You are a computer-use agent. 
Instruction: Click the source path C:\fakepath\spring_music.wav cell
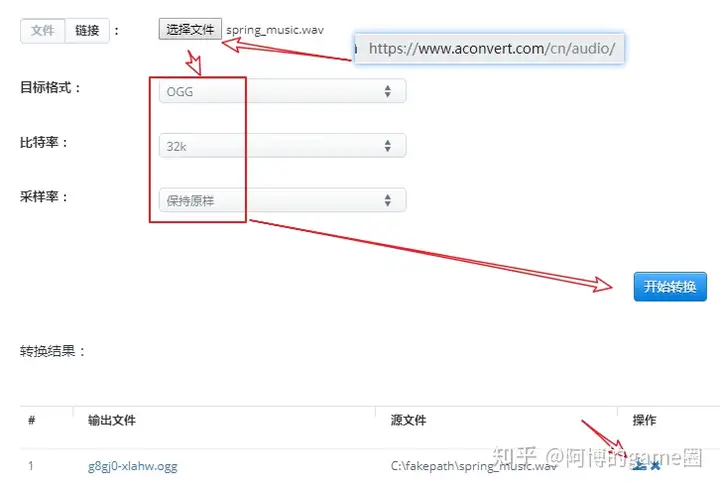[x=473, y=466]
